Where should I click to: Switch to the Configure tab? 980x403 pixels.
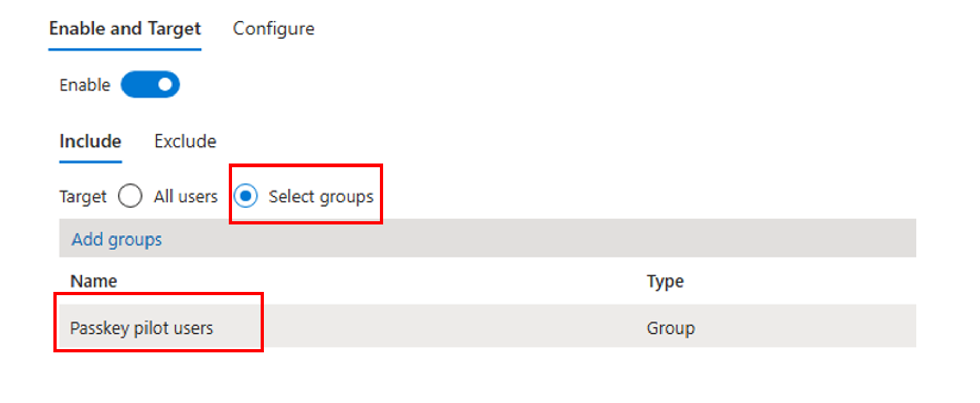[274, 29]
